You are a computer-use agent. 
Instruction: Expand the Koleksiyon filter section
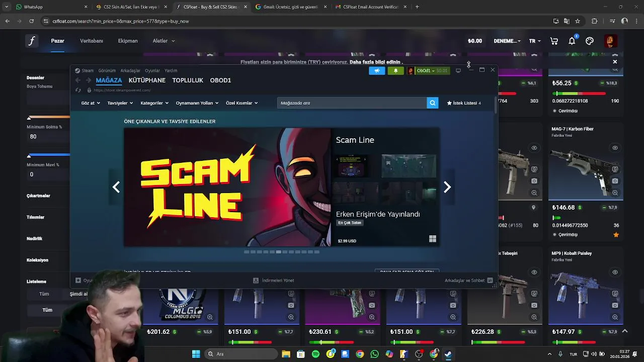pyautogui.click(x=38, y=260)
